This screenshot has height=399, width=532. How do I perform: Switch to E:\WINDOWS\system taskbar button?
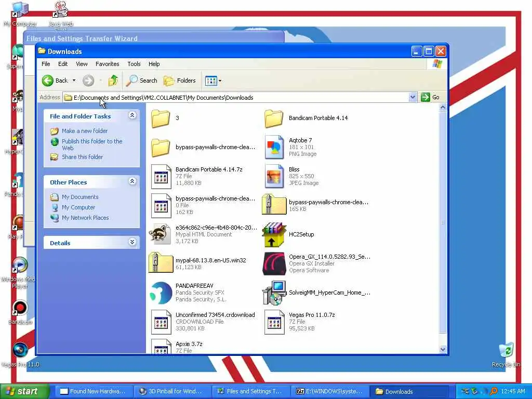tap(329, 392)
